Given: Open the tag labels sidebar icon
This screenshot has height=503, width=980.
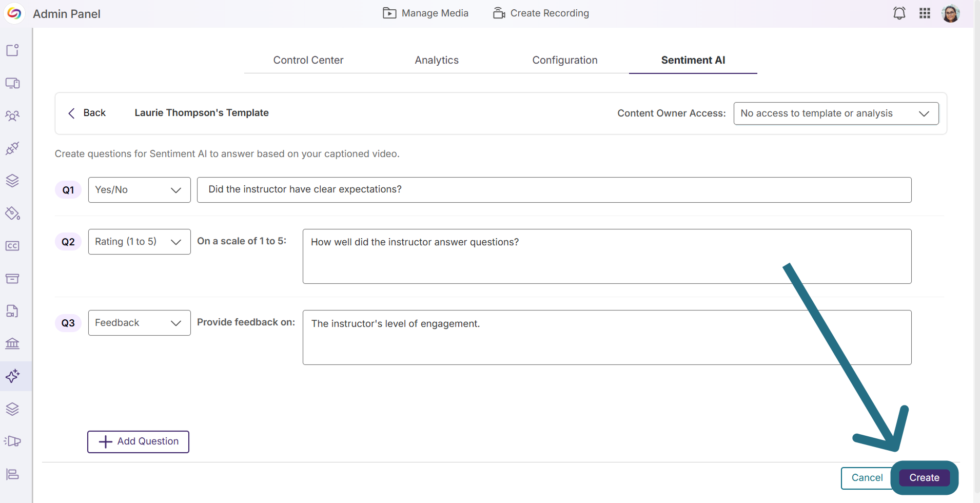Looking at the screenshot, I should click(13, 213).
